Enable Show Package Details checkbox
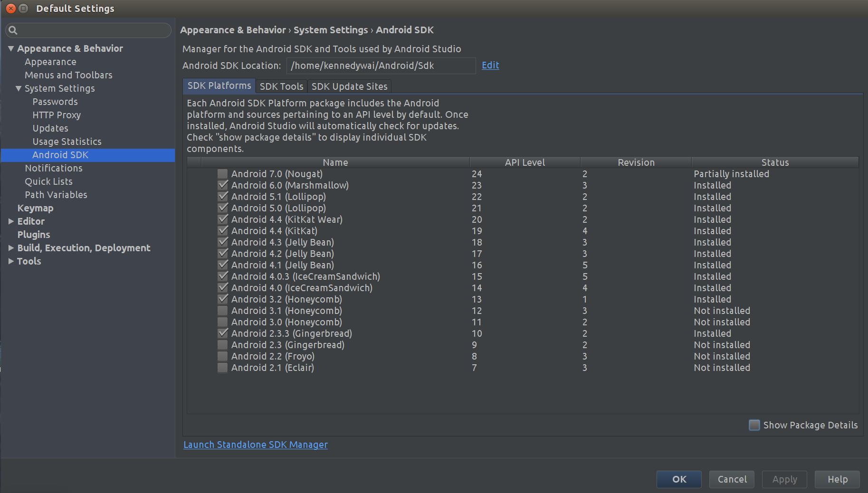The width and height of the screenshot is (868, 493). coord(754,425)
